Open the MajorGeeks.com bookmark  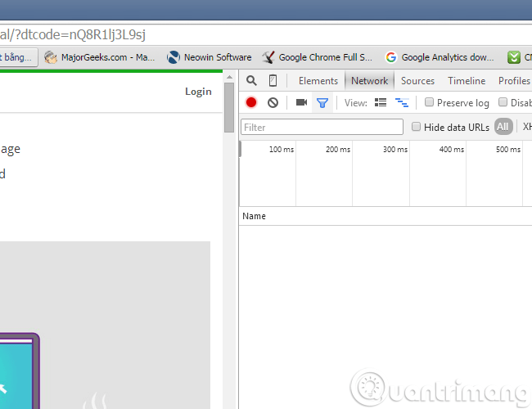[100, 57]
